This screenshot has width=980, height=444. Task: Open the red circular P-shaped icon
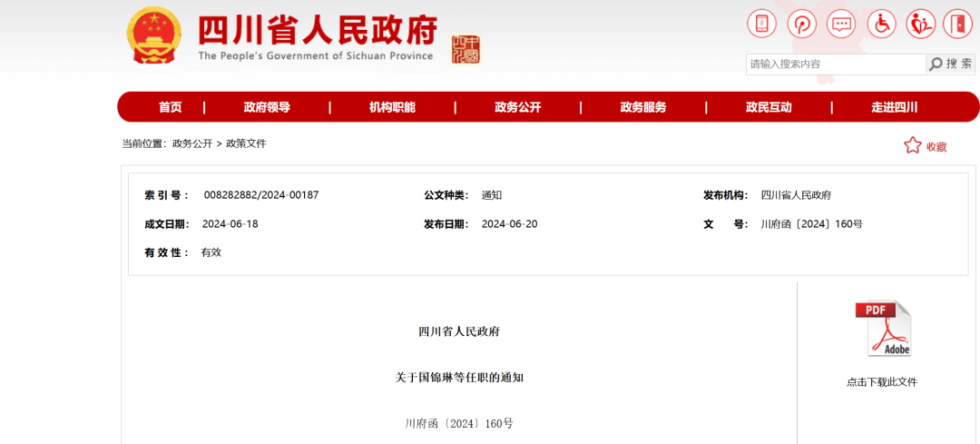(x=802, y=24)
